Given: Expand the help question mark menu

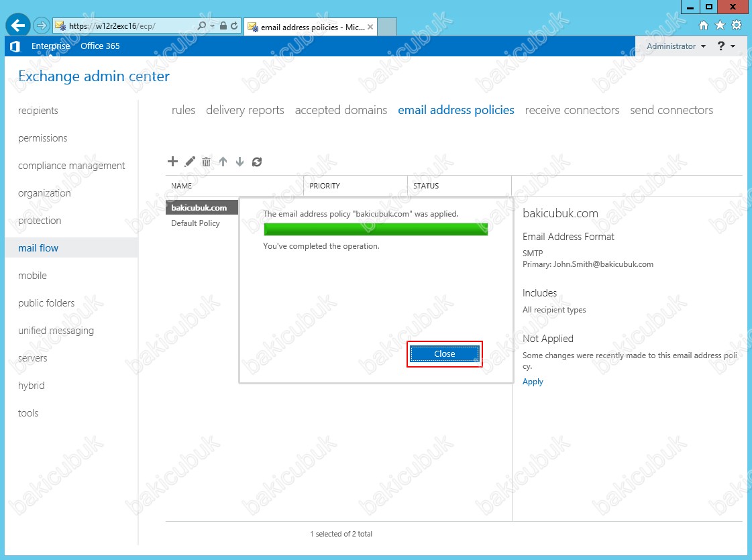Looking at the screenshot, I should (726, 46).
